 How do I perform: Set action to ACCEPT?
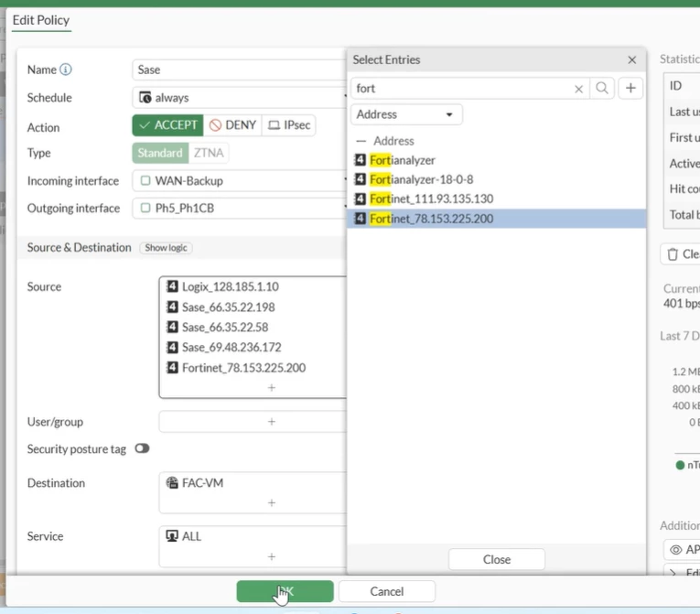(167, 125)
